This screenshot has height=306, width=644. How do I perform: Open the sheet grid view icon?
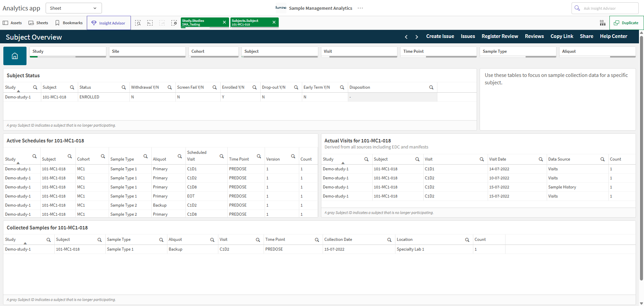pos(603,23)
